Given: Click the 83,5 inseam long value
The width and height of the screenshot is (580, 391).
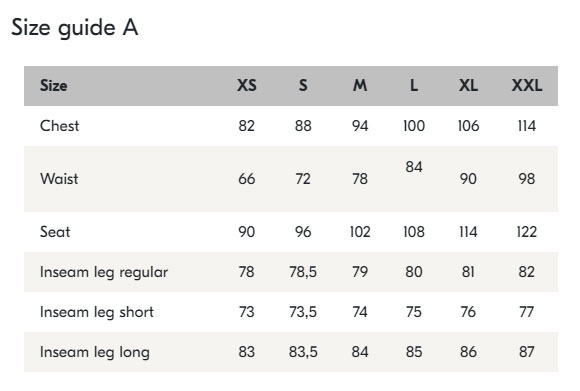Looking at the screenshot, I should (x=303, y=352).
